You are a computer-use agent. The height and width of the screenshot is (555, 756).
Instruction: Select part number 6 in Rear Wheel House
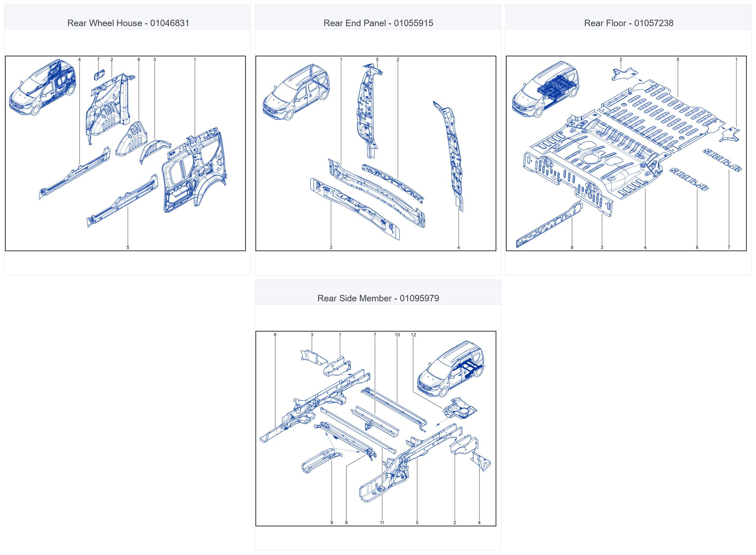(x=139, y=59)
